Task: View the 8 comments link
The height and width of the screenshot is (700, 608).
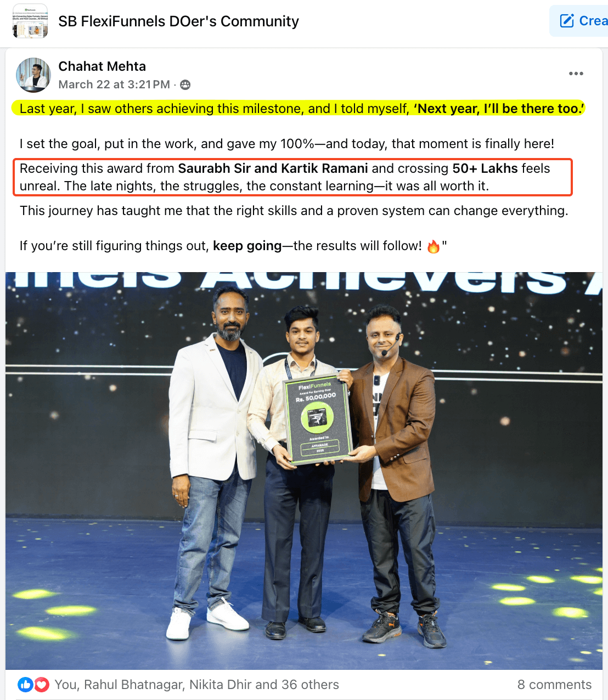Action: click(554, 685)
